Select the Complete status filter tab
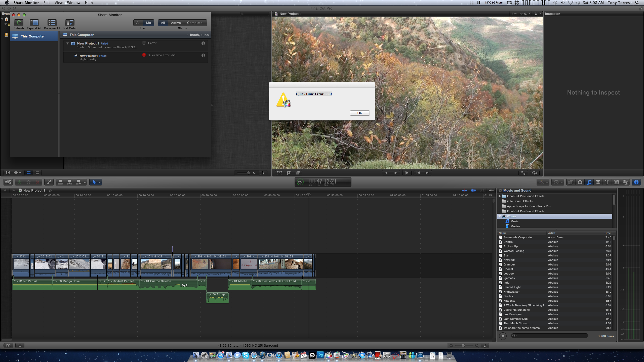The height and width of the screenshot is (362, 644). click(194, 23)
